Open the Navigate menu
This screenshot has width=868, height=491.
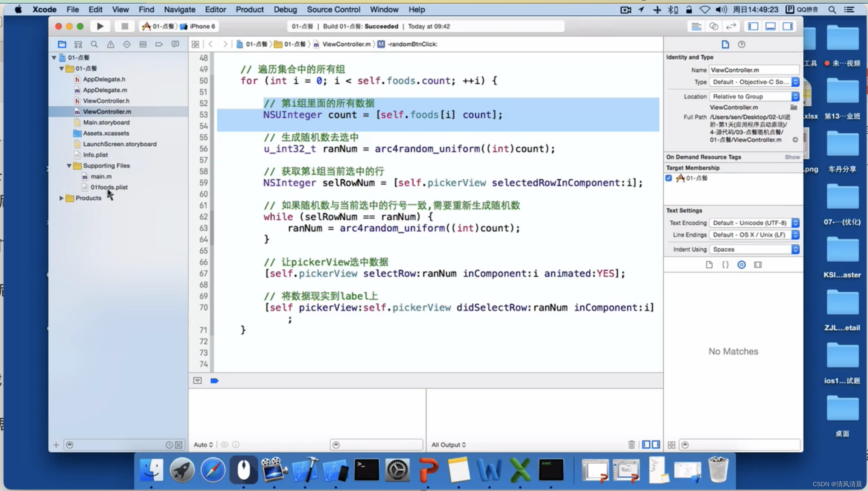point(179,9)
